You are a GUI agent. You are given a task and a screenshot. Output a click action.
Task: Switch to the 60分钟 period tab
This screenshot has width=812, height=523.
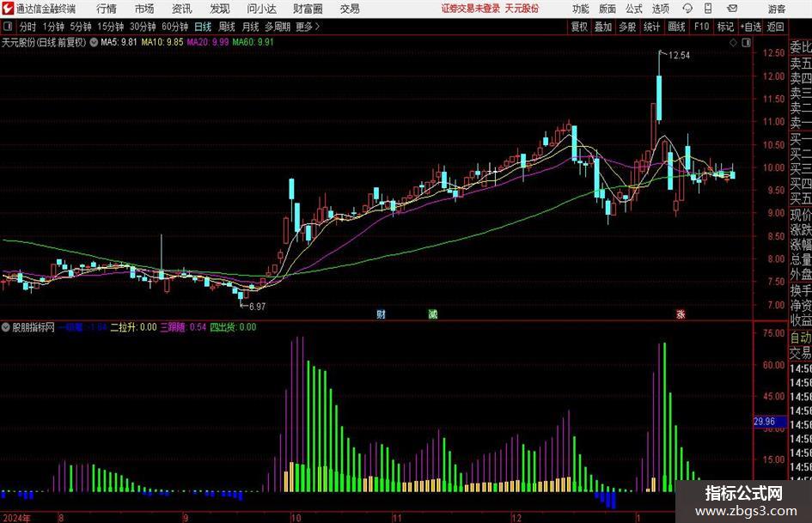tap(175, 27)
